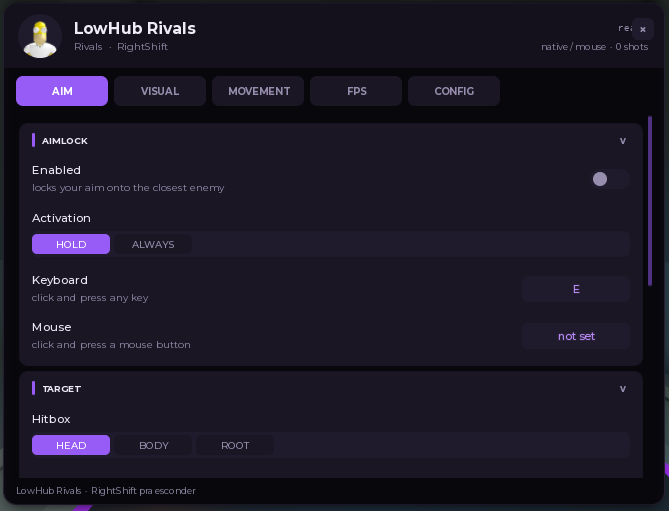Click the 'LowHub Rivals' title text
Image resolution: width=669 pixels, height=511 pixels.
(x=135, y=28)
